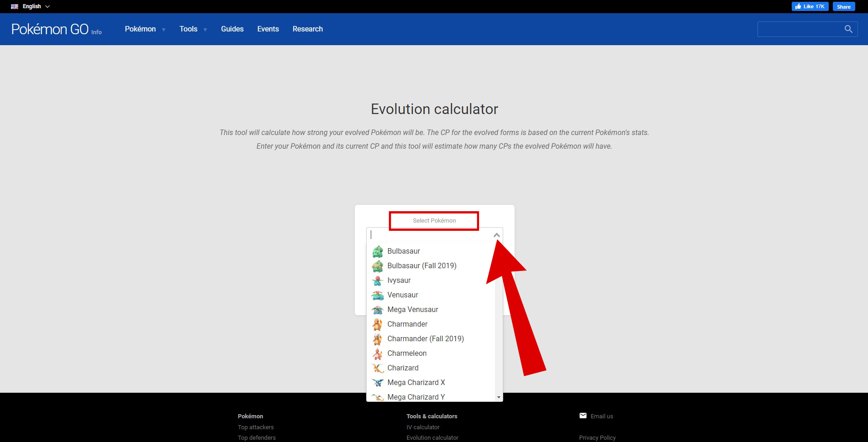Click the language flag icon
The height and width of the screenshot is (442, 868).
click(15, 6)
